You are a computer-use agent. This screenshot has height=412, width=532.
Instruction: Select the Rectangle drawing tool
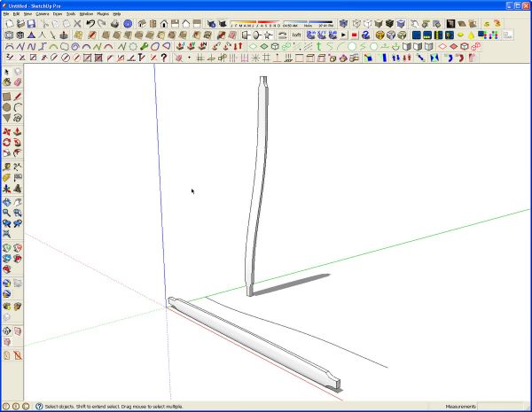pyautogui.click(x=6, y=97)
